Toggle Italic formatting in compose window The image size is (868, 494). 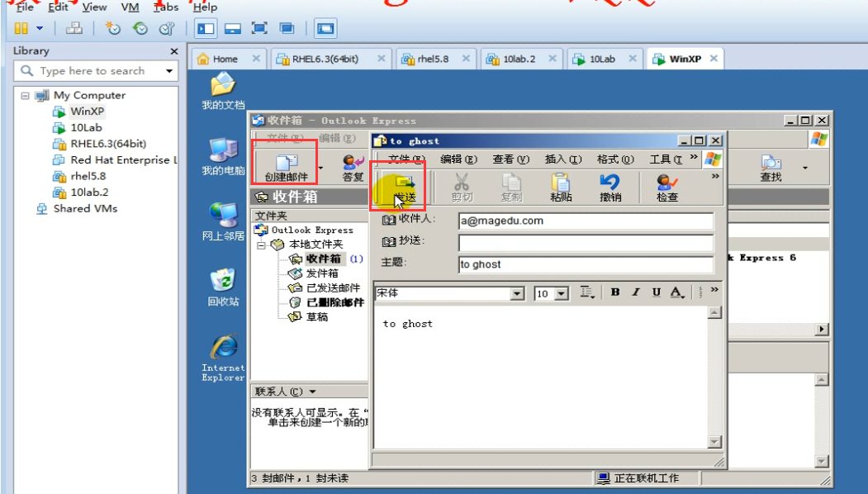[x=635, y=292]
